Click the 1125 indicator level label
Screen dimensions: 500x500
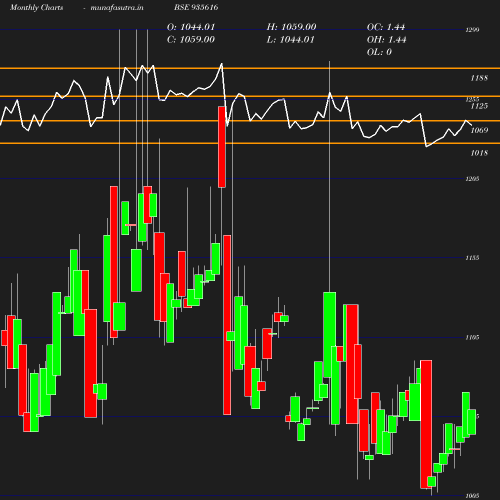tap(479, 106)
